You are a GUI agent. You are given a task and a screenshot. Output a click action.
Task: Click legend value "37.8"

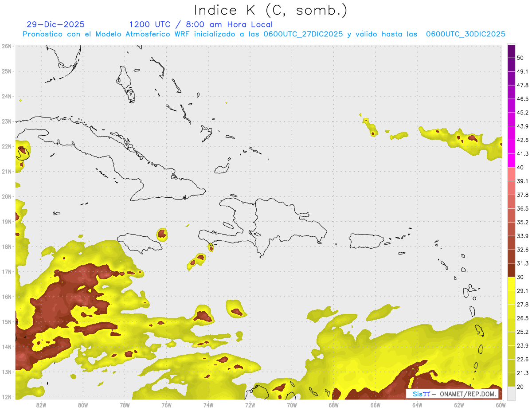click(523, 195)
